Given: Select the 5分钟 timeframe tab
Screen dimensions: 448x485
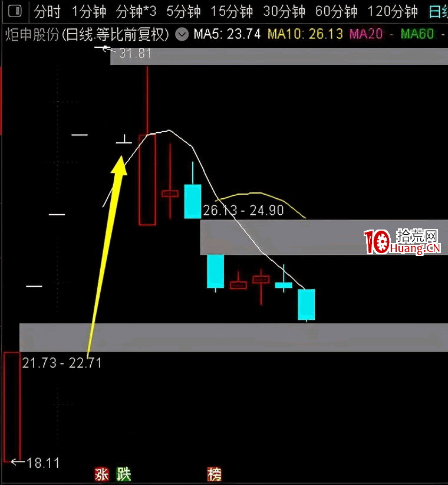Looking at the screenshot, I should coord(183,12).
